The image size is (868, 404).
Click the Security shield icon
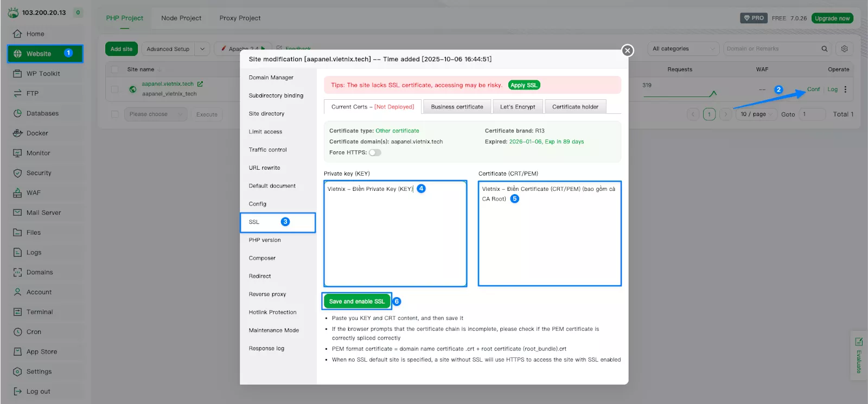(x=17, y=173)
